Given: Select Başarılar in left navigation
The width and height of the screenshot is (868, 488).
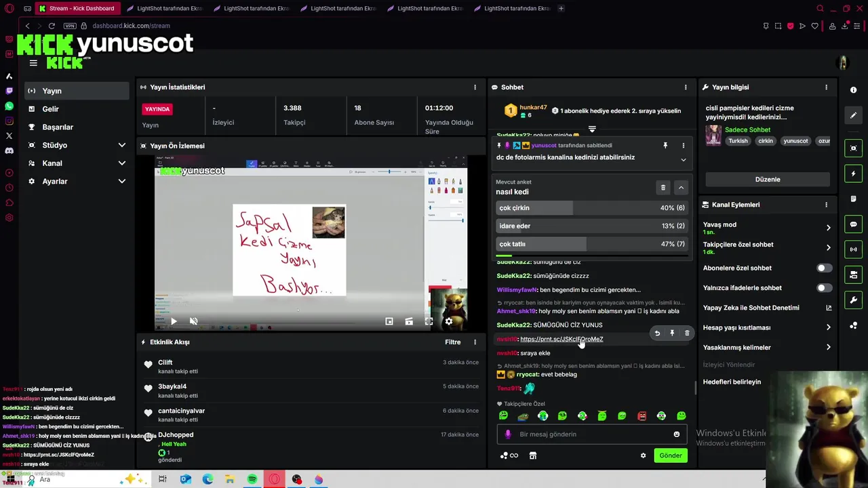Looking at the screenshot, I should click(77, 127).
